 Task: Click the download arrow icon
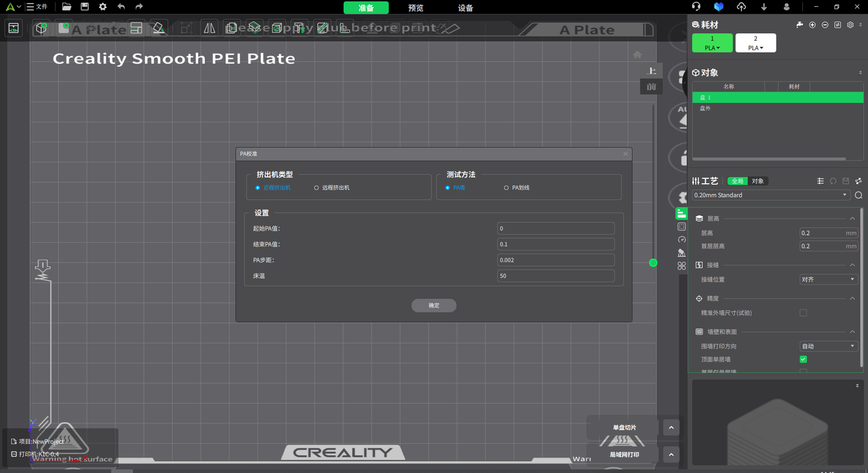(x=764, y=7)
